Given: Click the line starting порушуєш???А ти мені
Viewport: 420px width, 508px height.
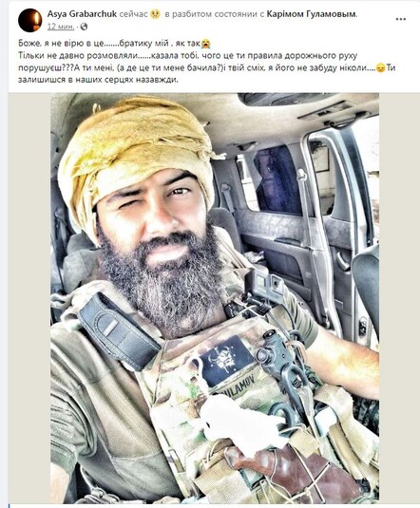Looking at the screenshot, I should click(206, 68).
